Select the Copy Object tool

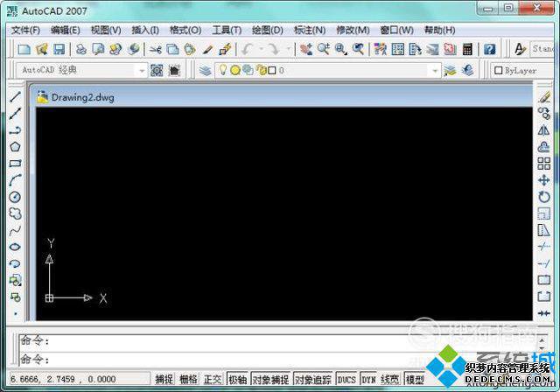pyautogui.click(x=544, y=114)
